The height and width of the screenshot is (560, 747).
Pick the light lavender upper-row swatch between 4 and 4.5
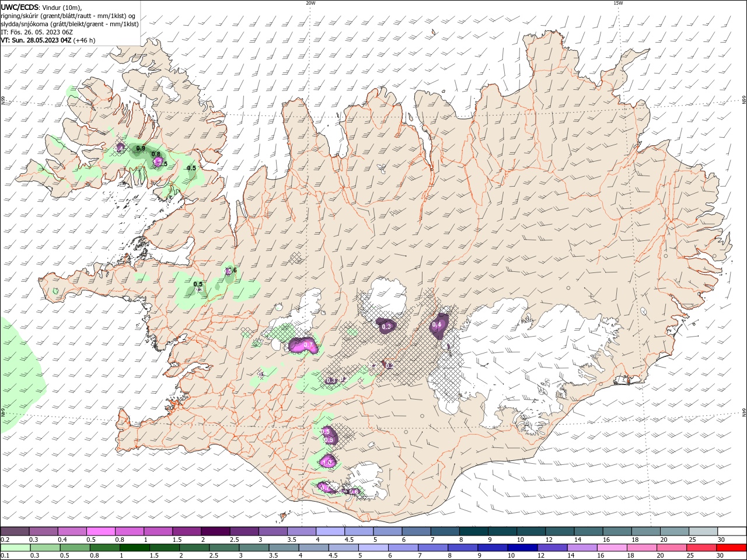(x=330, y=531)
